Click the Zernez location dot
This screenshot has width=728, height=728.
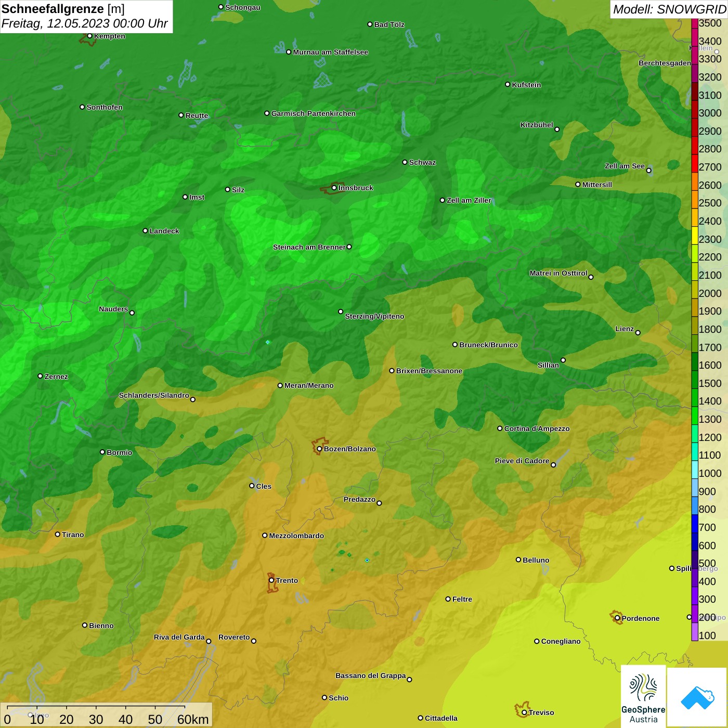click(41, 375)
